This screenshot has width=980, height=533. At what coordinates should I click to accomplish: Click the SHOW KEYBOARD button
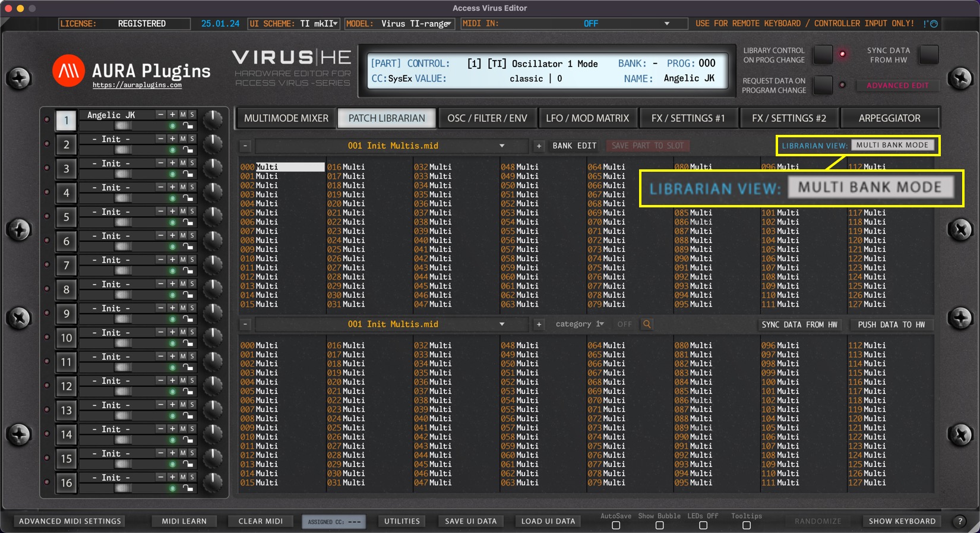click(902, 521)
